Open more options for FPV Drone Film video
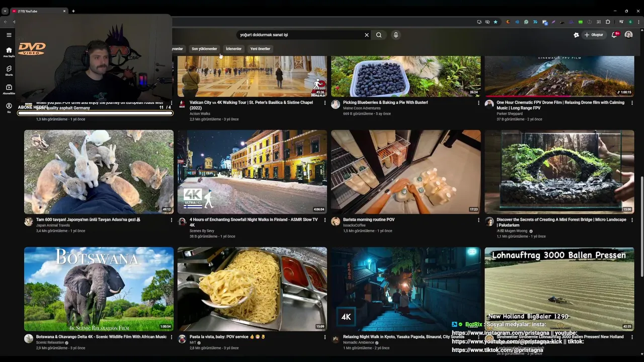This screenshot has height=362, width=644. 632,103
